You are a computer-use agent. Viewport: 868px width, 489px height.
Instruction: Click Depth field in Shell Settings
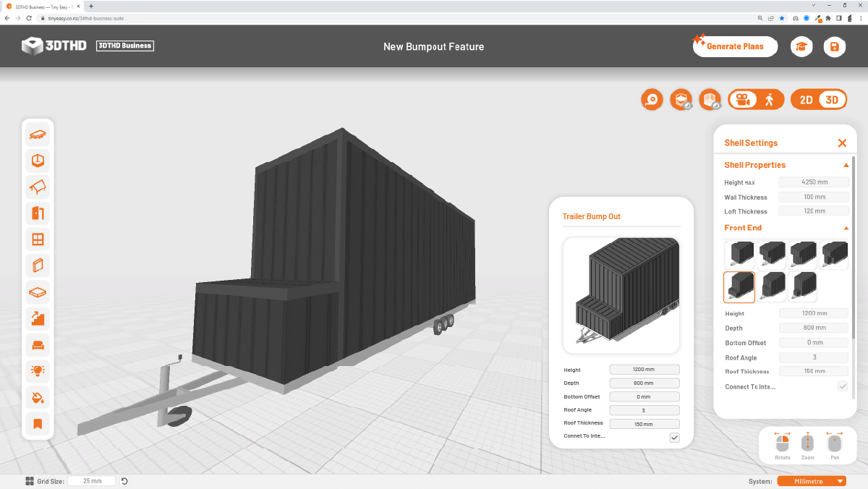click(814, 328)
